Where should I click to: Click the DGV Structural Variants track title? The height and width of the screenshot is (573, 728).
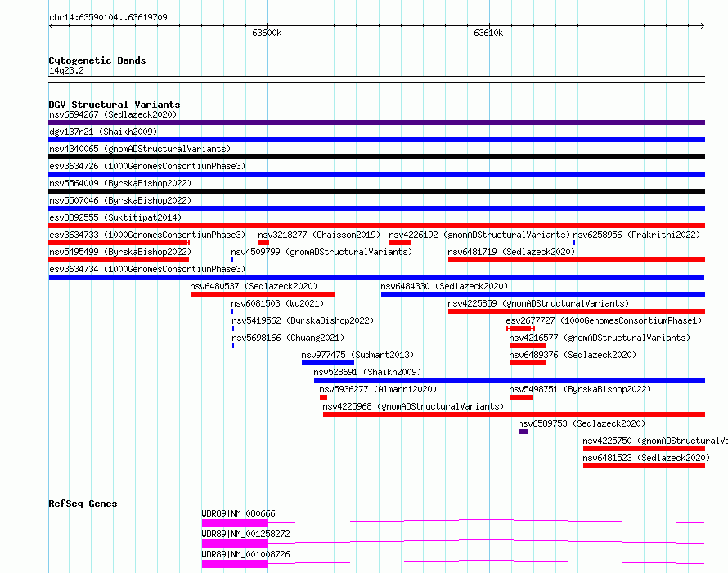(x=115, y=105)
